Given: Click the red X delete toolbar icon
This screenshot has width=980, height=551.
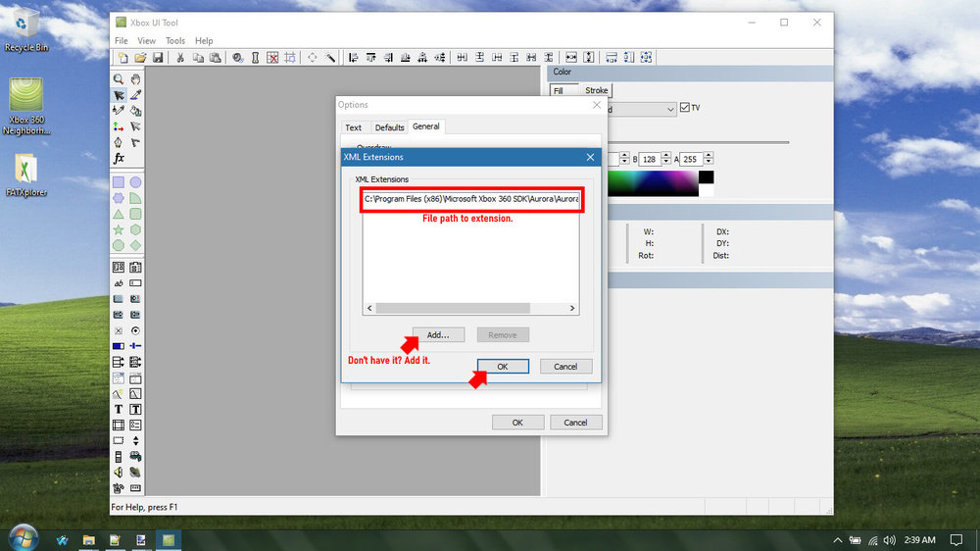Looking at the screenshot, I should click(x=272, y=58).
